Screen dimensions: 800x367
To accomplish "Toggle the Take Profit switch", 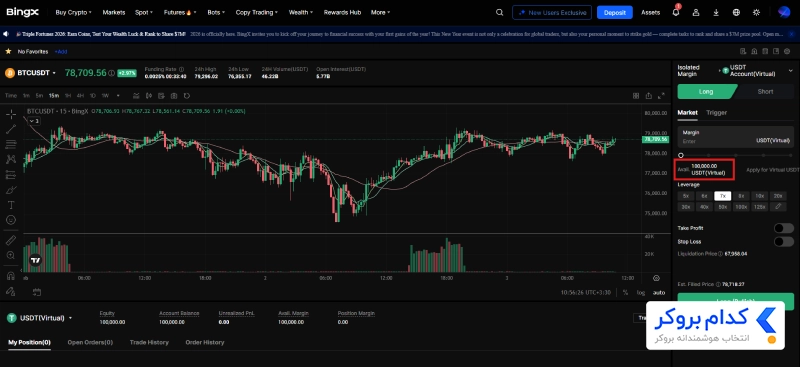I will tap(784, 228).
